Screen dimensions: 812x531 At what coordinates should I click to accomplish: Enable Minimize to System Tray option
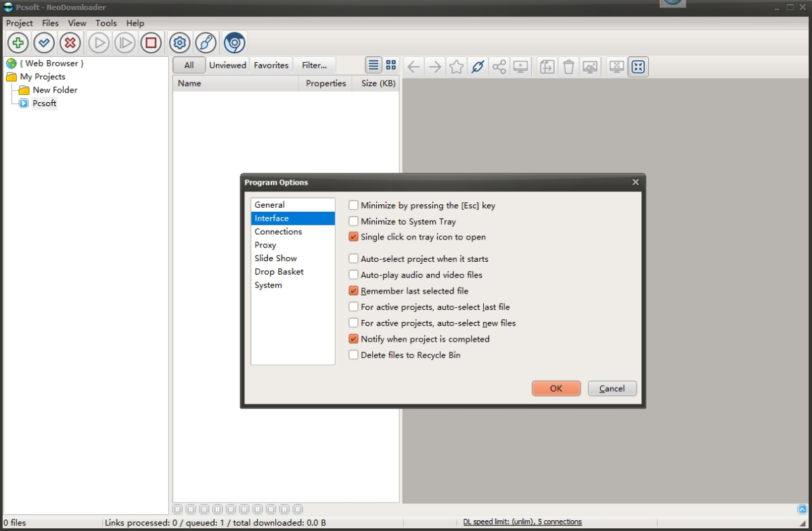(353, 221)
